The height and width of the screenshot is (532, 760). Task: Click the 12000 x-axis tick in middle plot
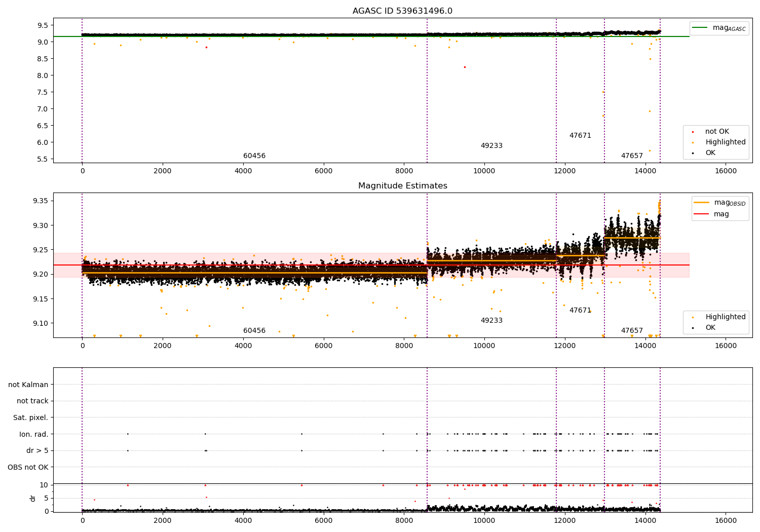pos(564,346)
